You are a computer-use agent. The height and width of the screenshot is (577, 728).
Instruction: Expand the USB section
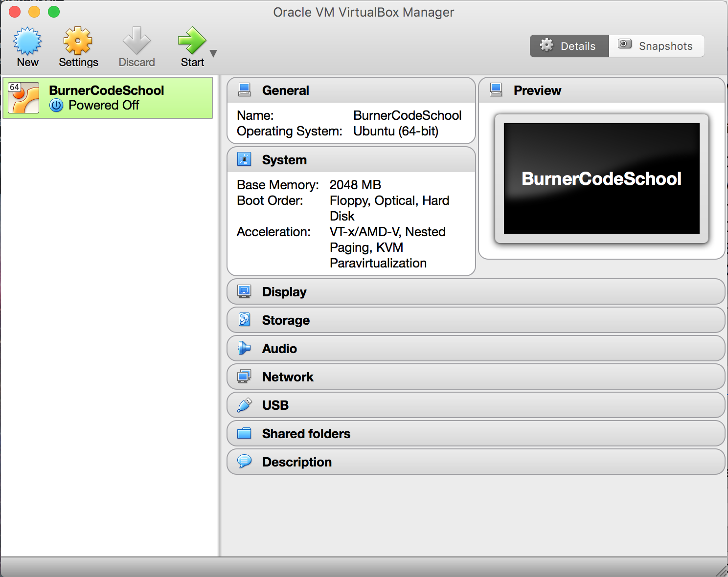tap(476, 405)
